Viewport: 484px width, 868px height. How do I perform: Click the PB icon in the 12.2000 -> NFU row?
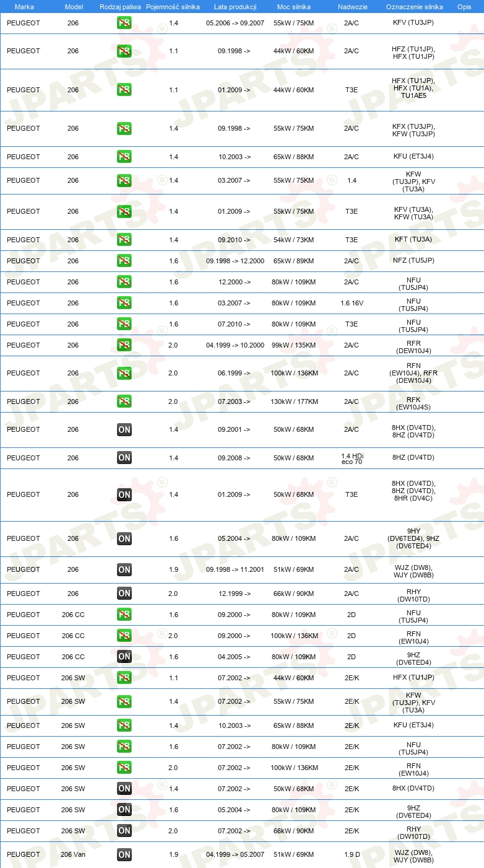pos(124,282)
